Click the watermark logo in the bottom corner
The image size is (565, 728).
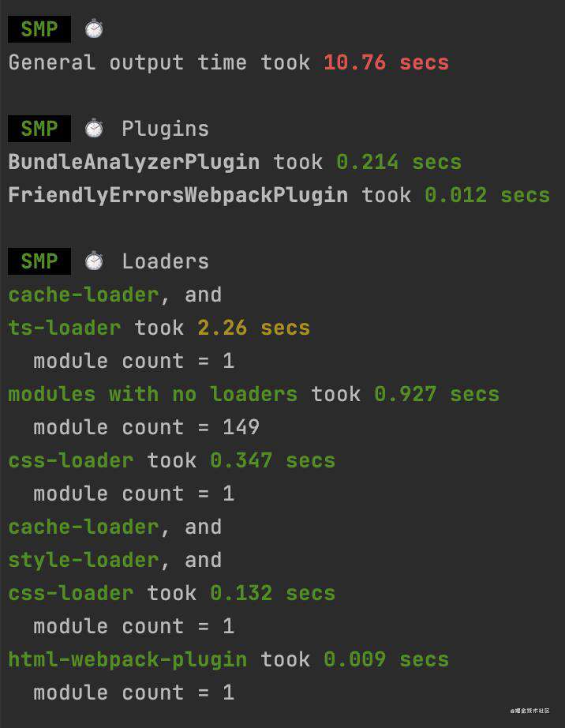point(529,711)
